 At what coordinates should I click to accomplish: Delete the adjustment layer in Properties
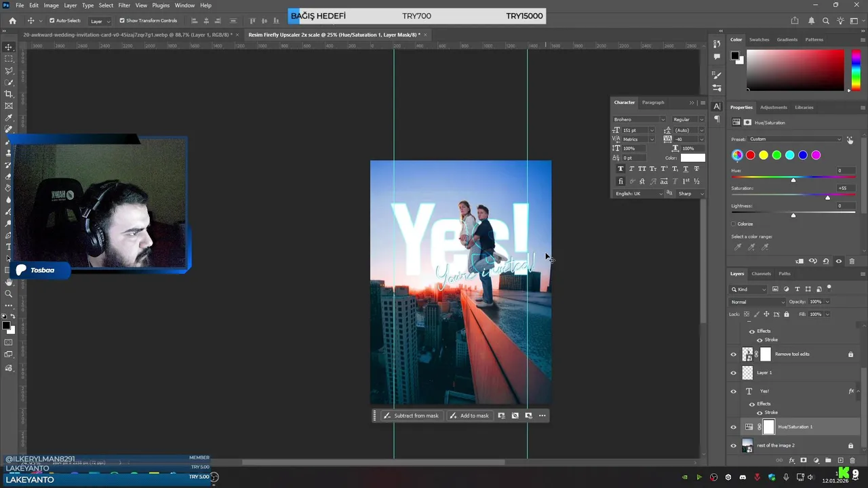coord(852,261)
